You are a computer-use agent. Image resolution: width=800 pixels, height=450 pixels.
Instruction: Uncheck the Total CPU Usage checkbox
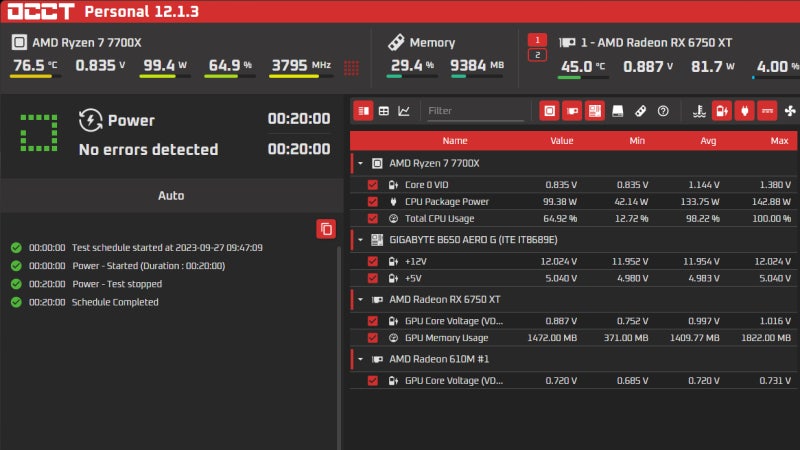(373, 218)
